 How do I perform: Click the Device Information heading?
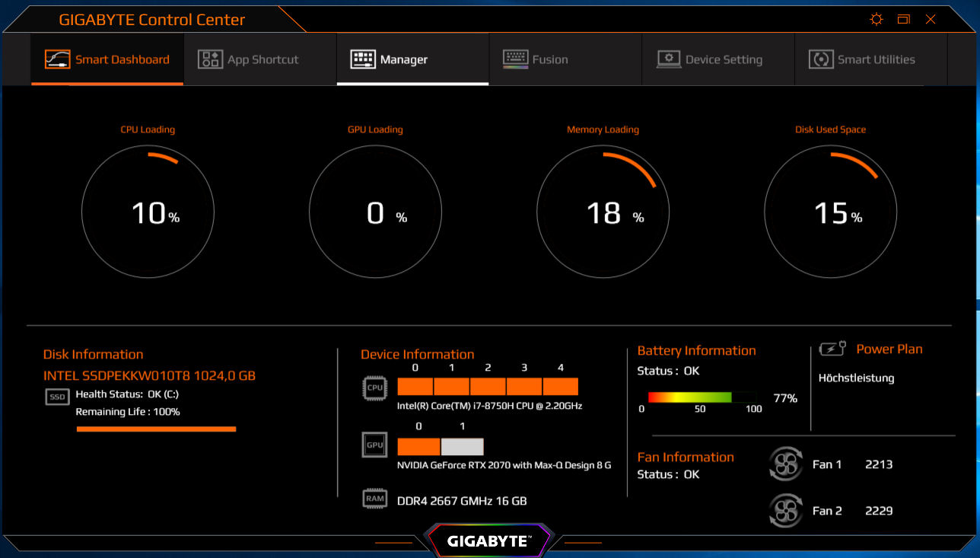point(417,354)
